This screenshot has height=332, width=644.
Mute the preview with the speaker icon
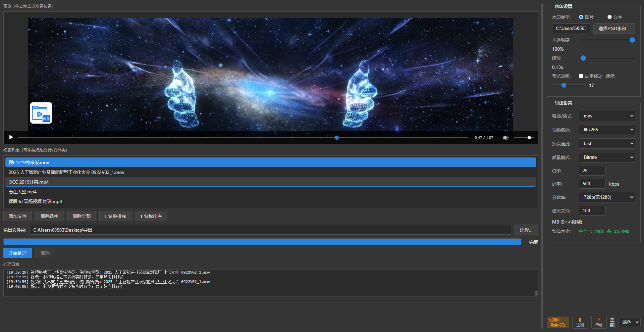point(505,138)
